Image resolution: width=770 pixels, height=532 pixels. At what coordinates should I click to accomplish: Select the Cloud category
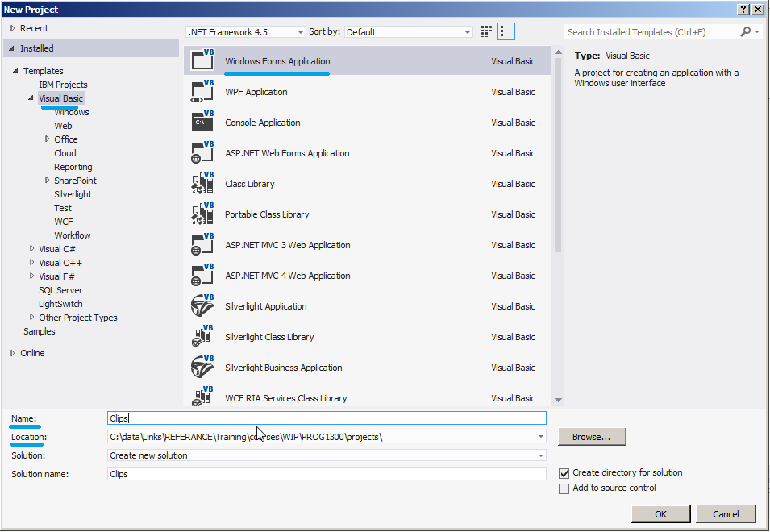tap(65, 153)
